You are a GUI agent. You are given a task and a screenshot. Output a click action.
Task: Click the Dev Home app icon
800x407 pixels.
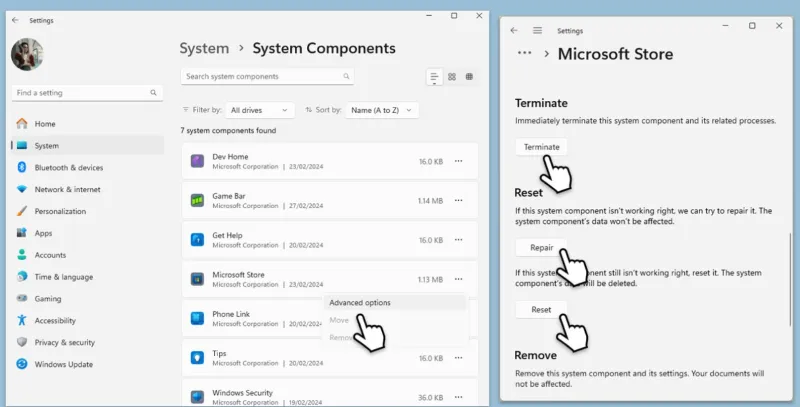[197, 161]
